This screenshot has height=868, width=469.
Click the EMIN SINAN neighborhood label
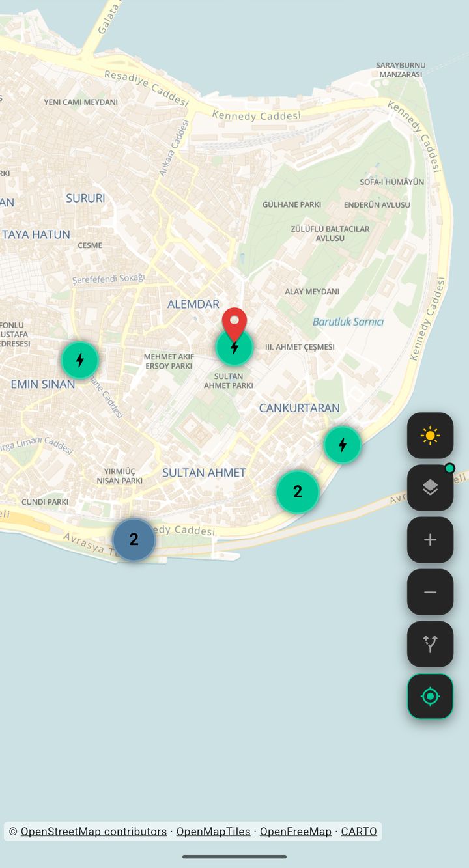click(43, 384)
